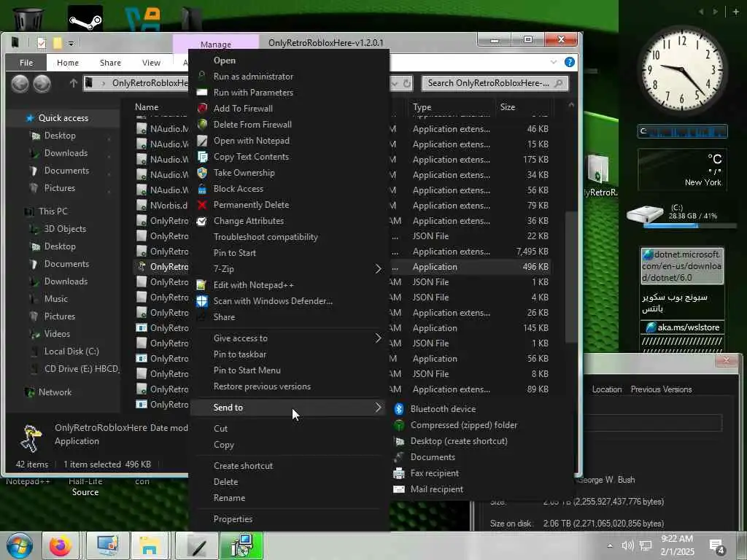Viewport: 747px width, 560px height.
Task: Click Delete From Firewall entry
Action: pos(252,125)
